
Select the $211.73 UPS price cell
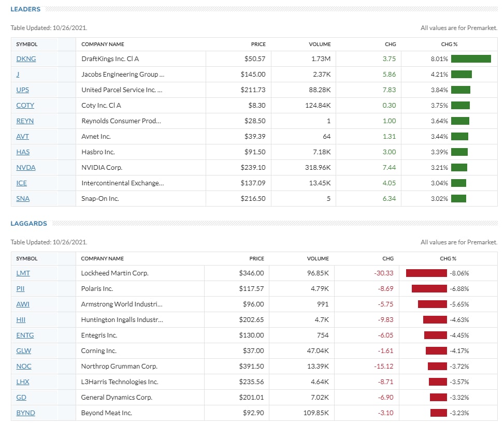point(253,90)
